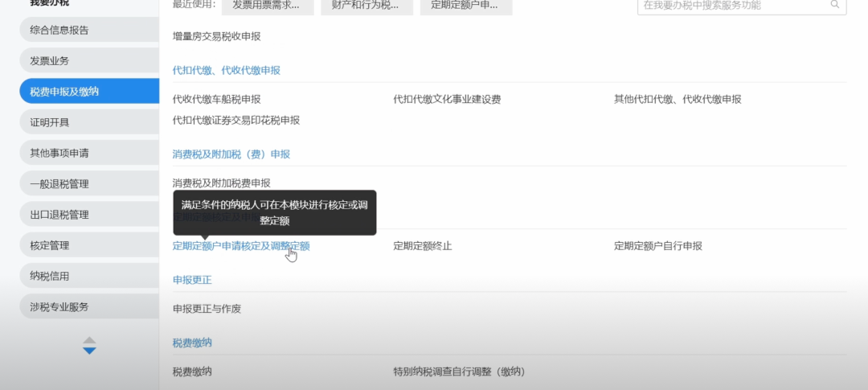The height and width of the screenshot is (390, 868).
Task: Select 税费申报及缴纳 sidebar item
Action: (x=89, y=92)
